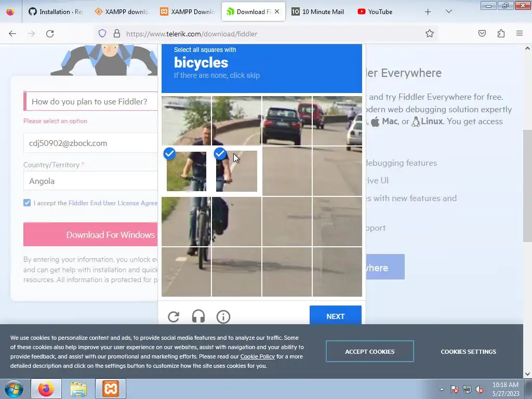Image resolution: width=532 pixels, height=399 pixels.
Task: Open the Fiddler End User License Agreement link
Action: (113, 203)
